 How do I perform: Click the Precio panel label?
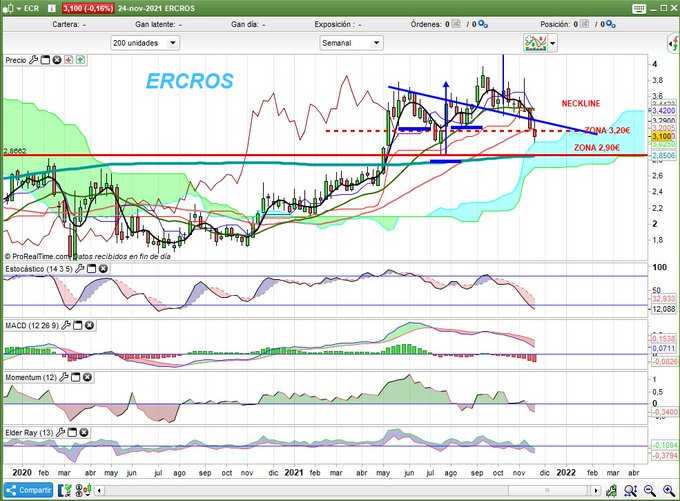point(16,60)
